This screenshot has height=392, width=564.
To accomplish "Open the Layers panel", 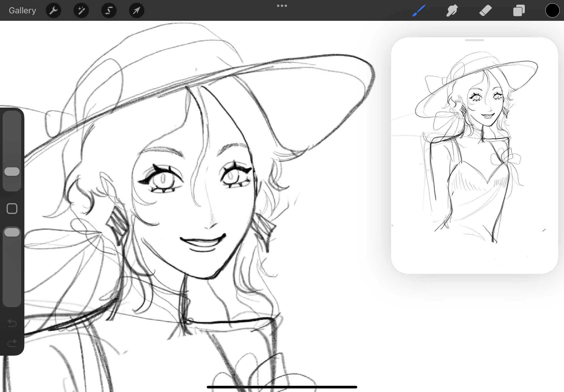I will click(519, 11).
